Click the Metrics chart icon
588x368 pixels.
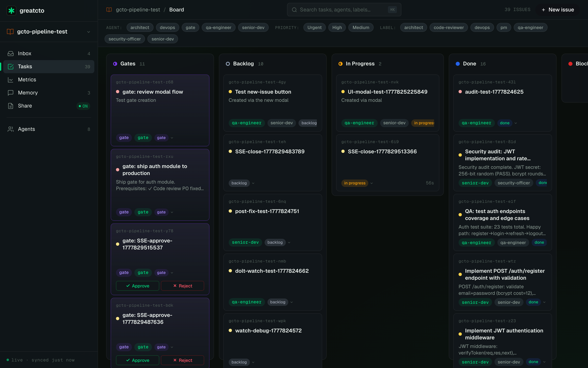pyautogui.click(x=11, y=80)
